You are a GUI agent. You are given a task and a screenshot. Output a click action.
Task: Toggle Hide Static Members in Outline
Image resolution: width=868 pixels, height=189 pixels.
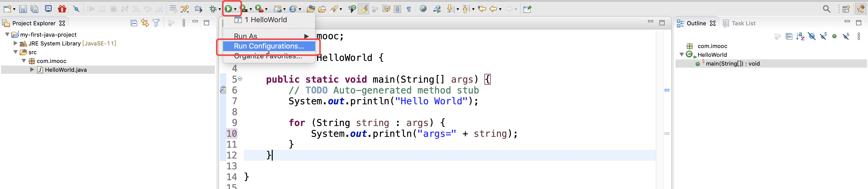(x=823, y=36)
